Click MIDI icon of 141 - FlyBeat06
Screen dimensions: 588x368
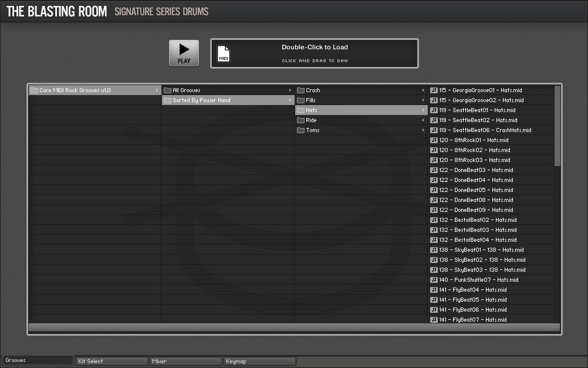[x=434, y=309]
